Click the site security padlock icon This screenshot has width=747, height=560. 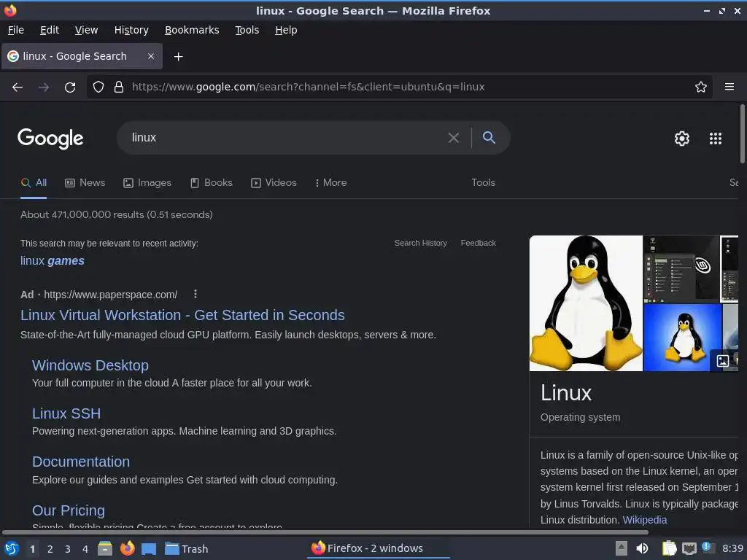pos(119,87)
